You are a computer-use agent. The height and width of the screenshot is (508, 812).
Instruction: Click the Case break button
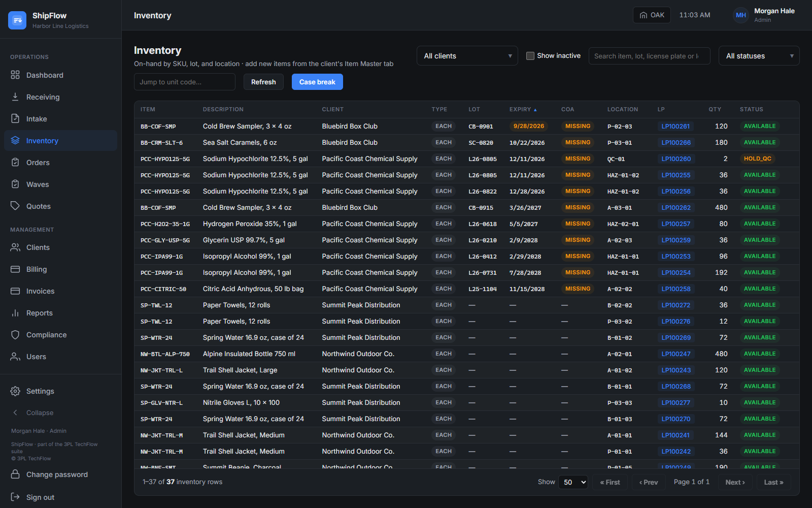tap(317, 82)
